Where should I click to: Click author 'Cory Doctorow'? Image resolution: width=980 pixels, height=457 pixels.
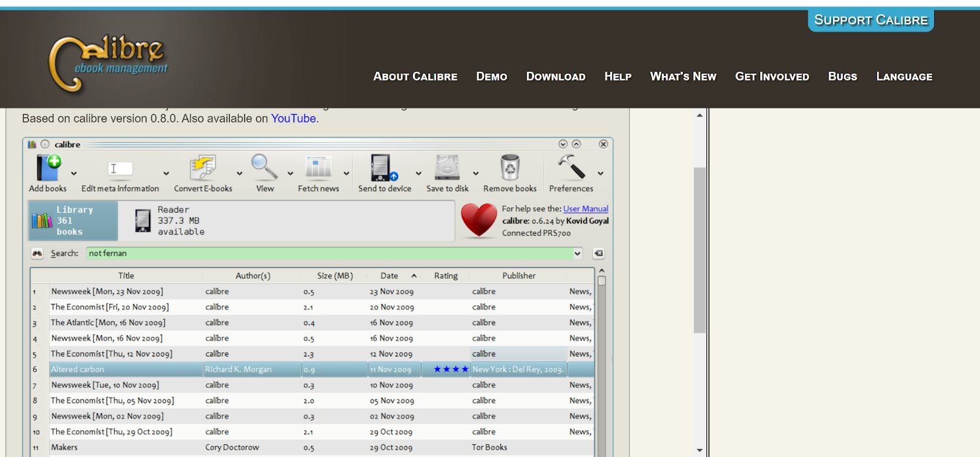coord(232,448)
